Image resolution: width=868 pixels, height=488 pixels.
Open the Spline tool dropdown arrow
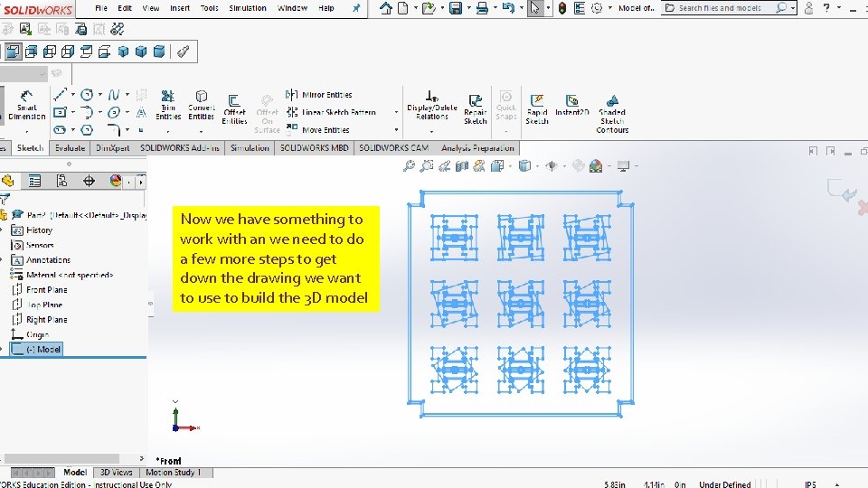(x=127, y=95)
